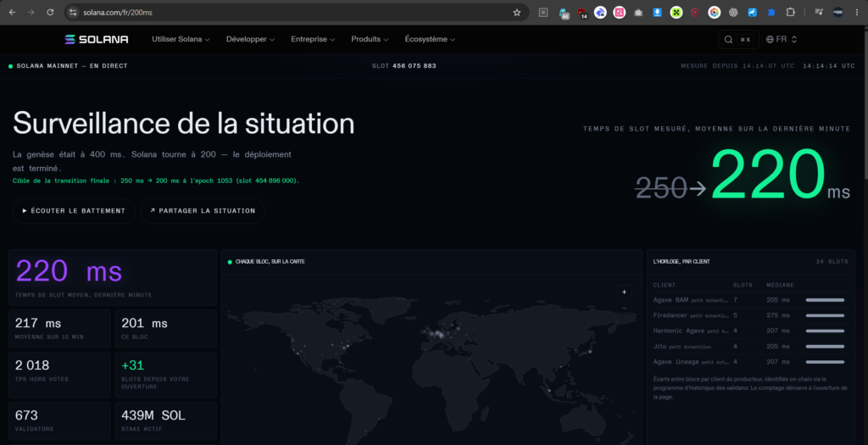Click the Médiane column header
The height and width of the screenshot is (445, 868).
coord(780,285)
